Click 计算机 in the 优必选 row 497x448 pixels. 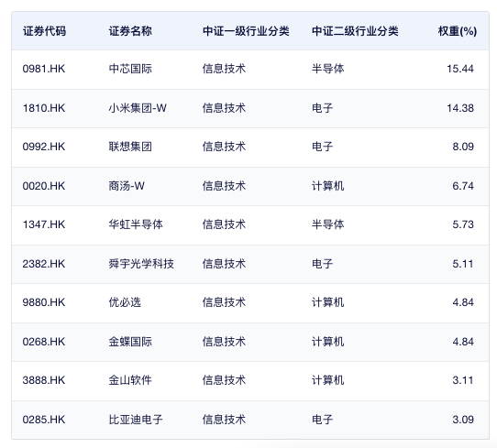328,302
